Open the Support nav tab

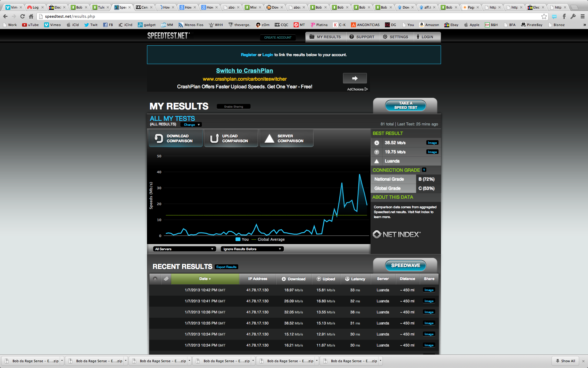click(362, 37)
